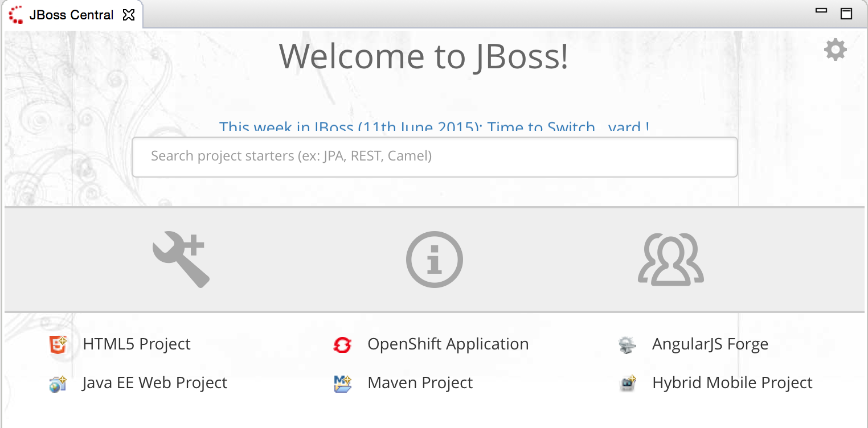Click the Maven Project icon

click(x=342, y=384)
